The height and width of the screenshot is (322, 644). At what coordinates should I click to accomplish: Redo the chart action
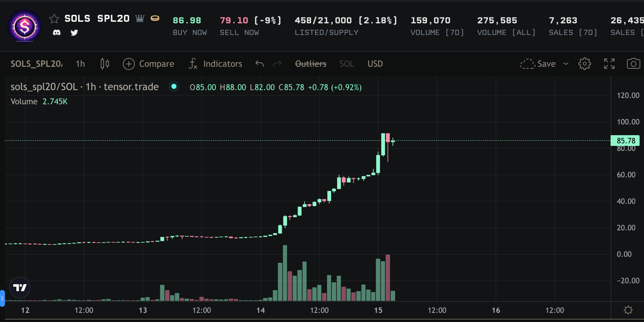click(x=277, y=64)
